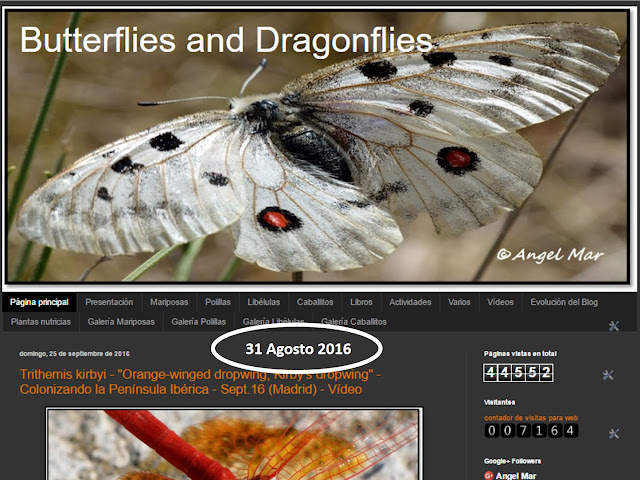Image resolution: width=640 pixels, height=480 pixels.
Task: Open the Galería Mariposas tab
Action: point(121,322)
